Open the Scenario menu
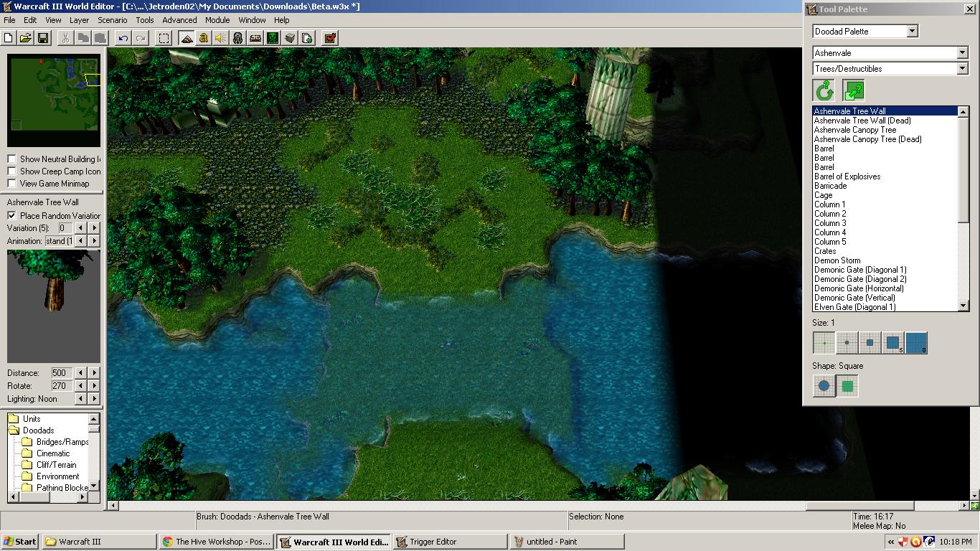This screenshot has height=551, width=980. point(113,20)
